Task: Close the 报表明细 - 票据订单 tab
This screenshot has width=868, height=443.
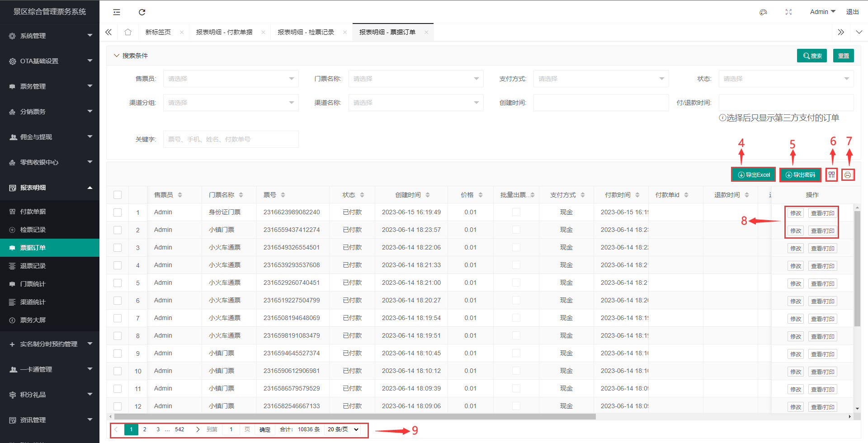Action: click(426, 32)
